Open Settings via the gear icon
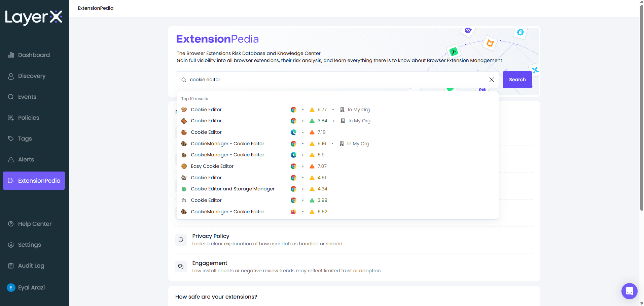This screenshot has height=306, width=644. [x=11, y=245]
